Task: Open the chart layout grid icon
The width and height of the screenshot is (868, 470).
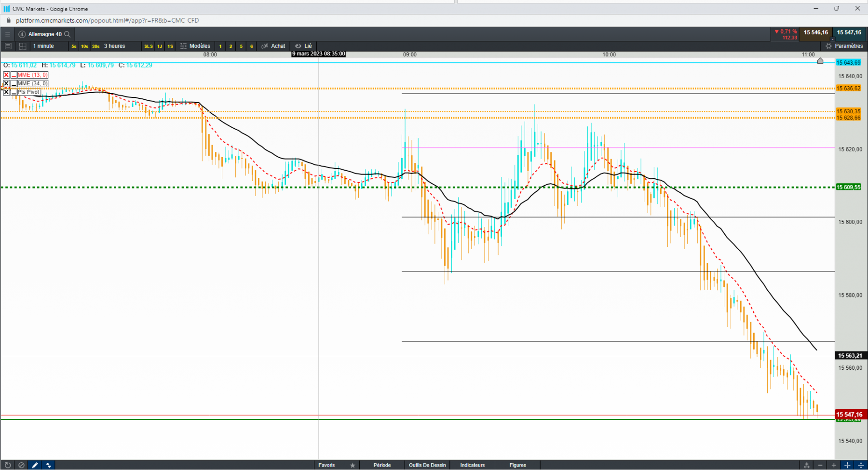Action: point(23,46)
